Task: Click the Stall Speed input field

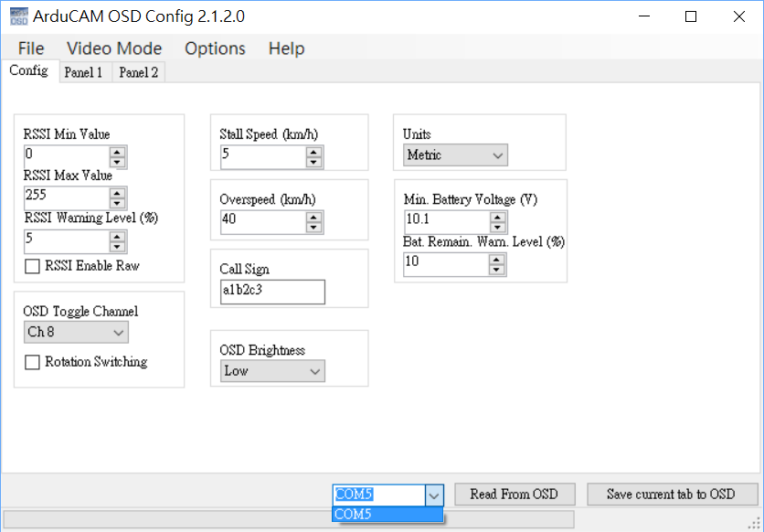Action: [263, 157]
